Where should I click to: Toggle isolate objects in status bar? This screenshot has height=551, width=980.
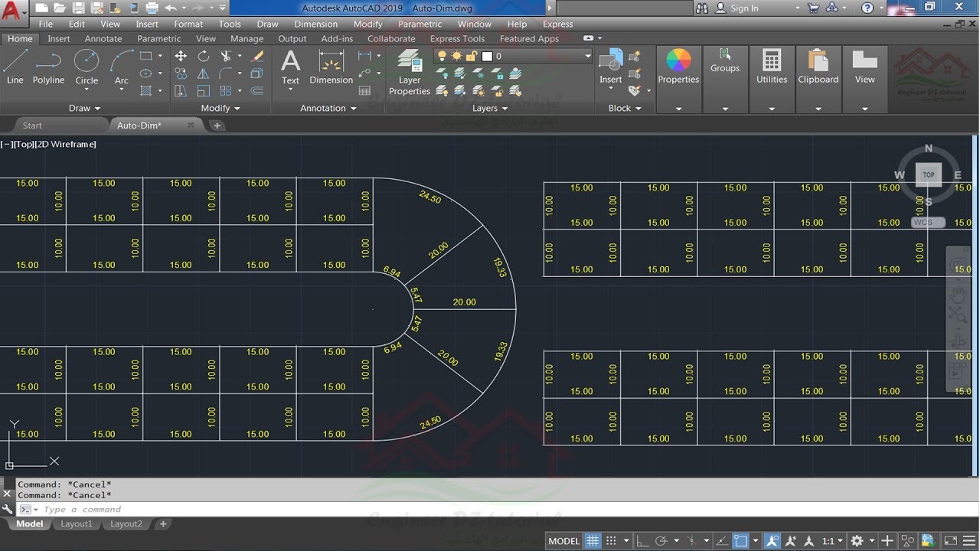click(909, 540)
